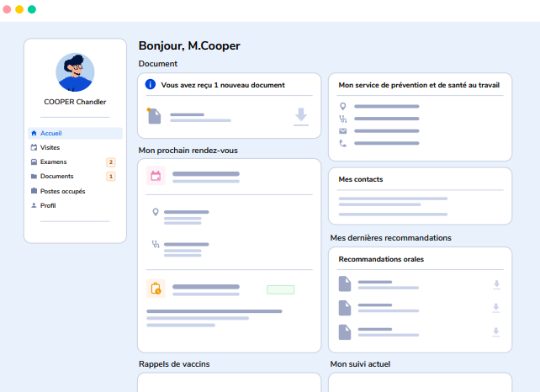The height and width of the screenshot is (392, 540).
Task: Click the orange clipboard icon in appointment card
Action: point(156,289)
